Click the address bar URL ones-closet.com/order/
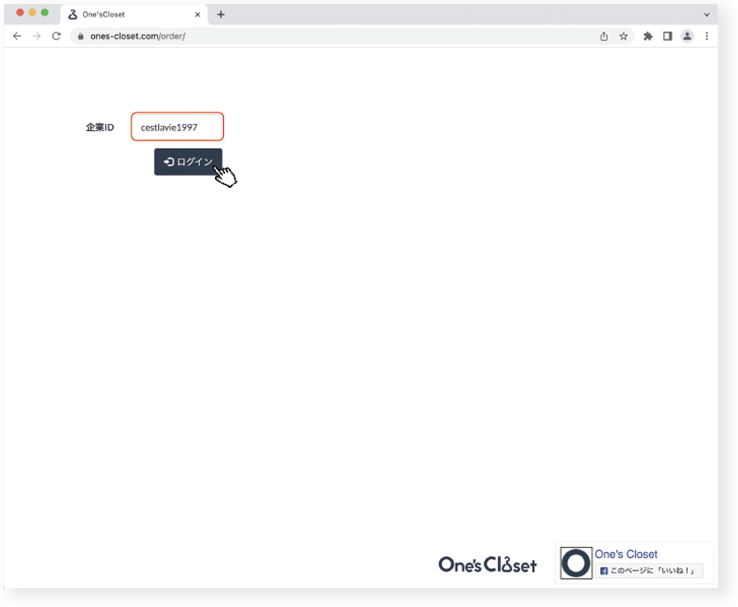This screenshot has height=607, width=738. [138, 36]
